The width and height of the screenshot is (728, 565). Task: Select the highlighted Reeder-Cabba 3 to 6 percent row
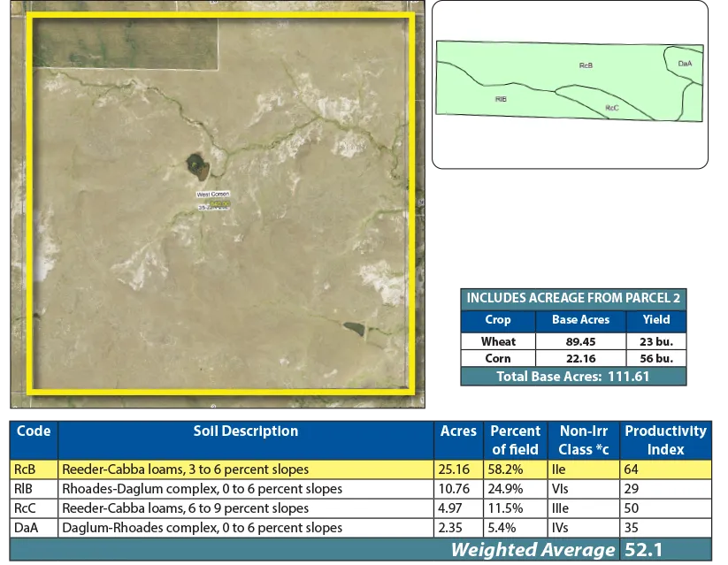coord(246,469)
